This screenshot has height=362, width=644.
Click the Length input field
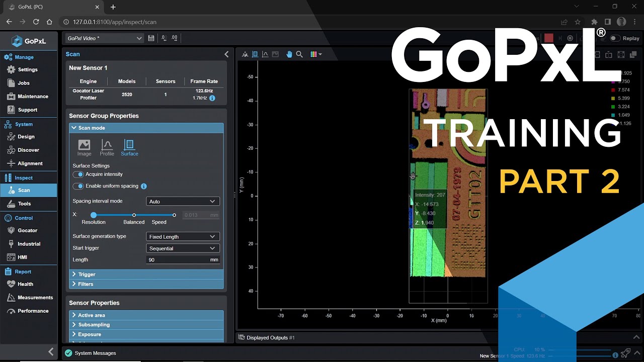coord(183,260)
